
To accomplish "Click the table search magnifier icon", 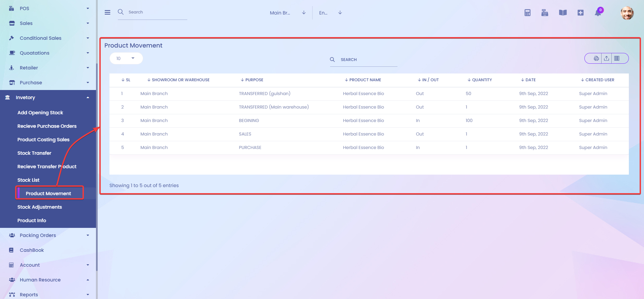I will coord(332,59).
